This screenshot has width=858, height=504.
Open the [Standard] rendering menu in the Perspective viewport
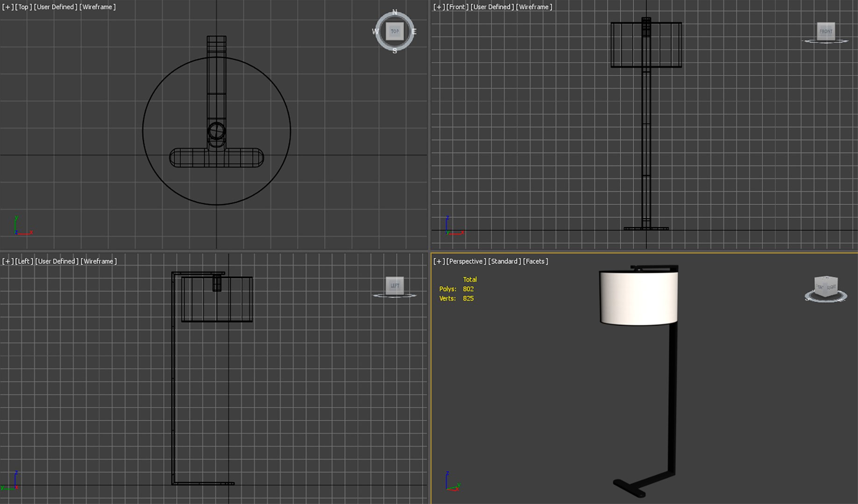pos(504,261)
